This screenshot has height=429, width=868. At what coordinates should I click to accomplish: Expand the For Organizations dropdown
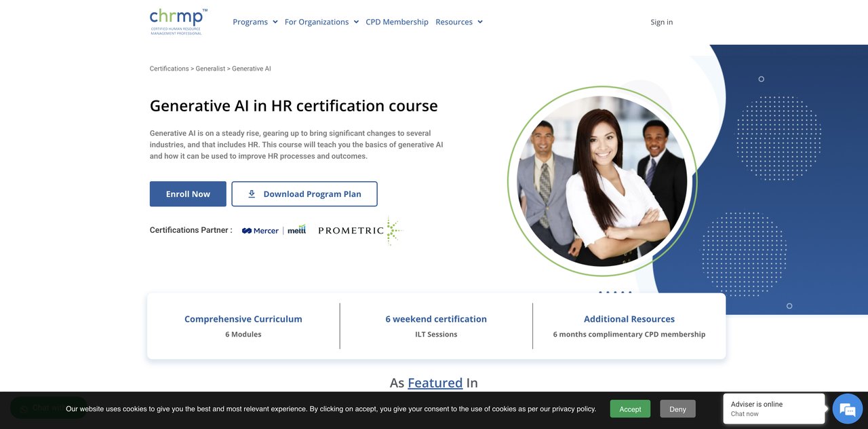pyautogui.click(x=321, y=22)
